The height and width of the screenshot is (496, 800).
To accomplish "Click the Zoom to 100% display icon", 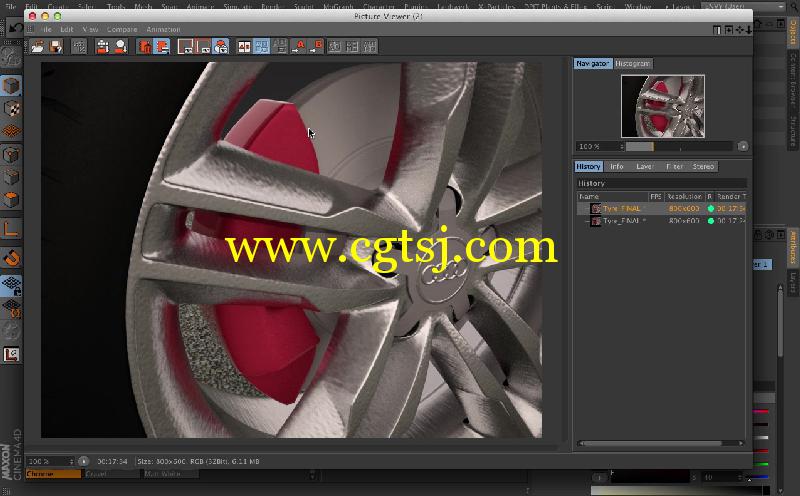I will tap(203, 47).
